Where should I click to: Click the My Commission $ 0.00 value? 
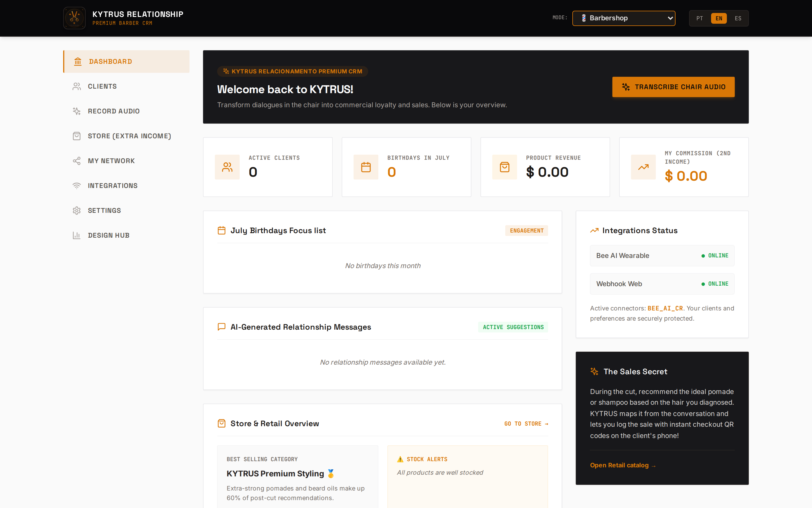pos(686,176)
